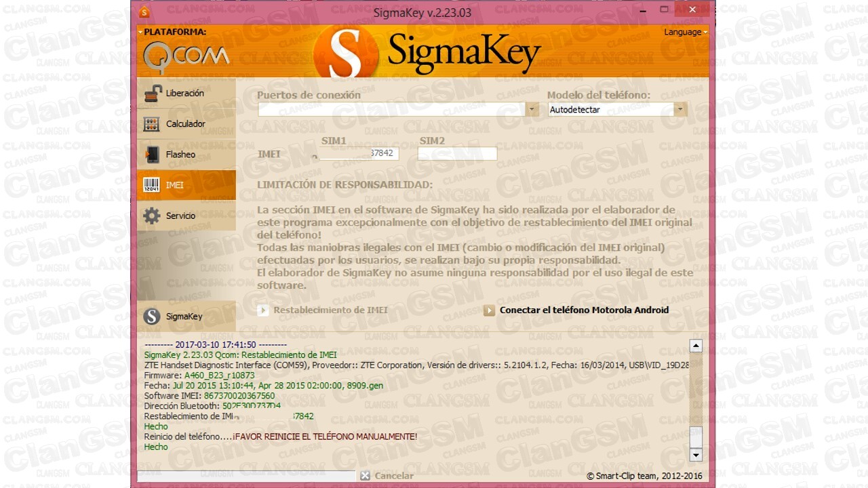Click the progress bar at bottom
Screen dimensions: 868x488
coord(246,476)
